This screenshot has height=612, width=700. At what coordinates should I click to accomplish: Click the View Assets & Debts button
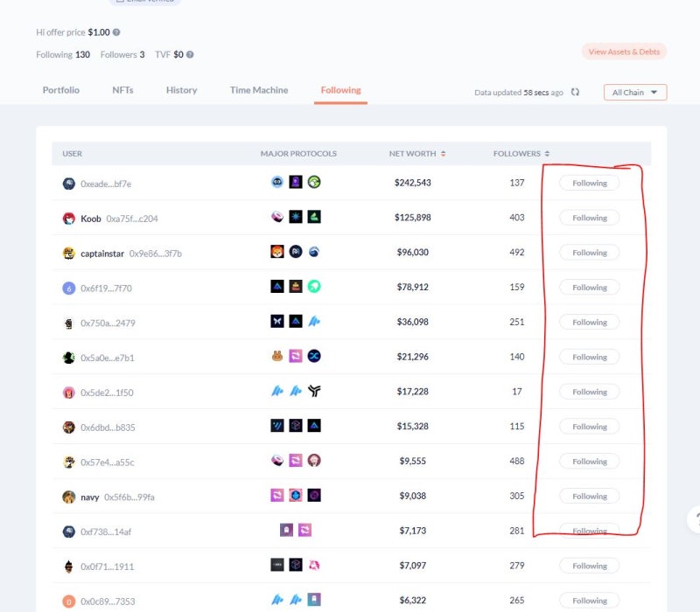coord(624,52)
